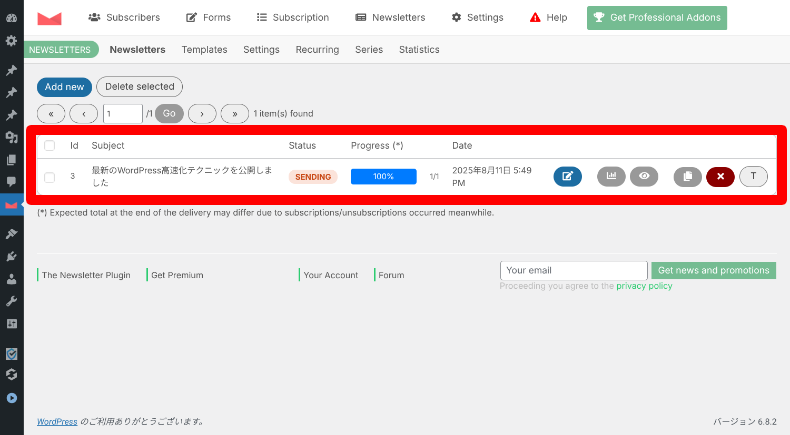Image resolution: width=790 pixels, height=435 pixels.
Task: Click Get news and promotions button
Action: [x=713, y=271]
